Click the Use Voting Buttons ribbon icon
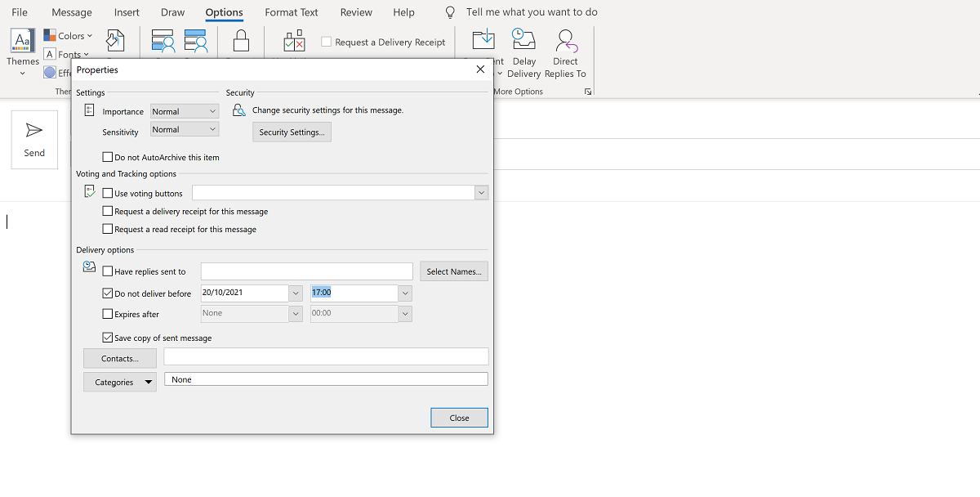 pyautogui.click(x=294, y=41)
